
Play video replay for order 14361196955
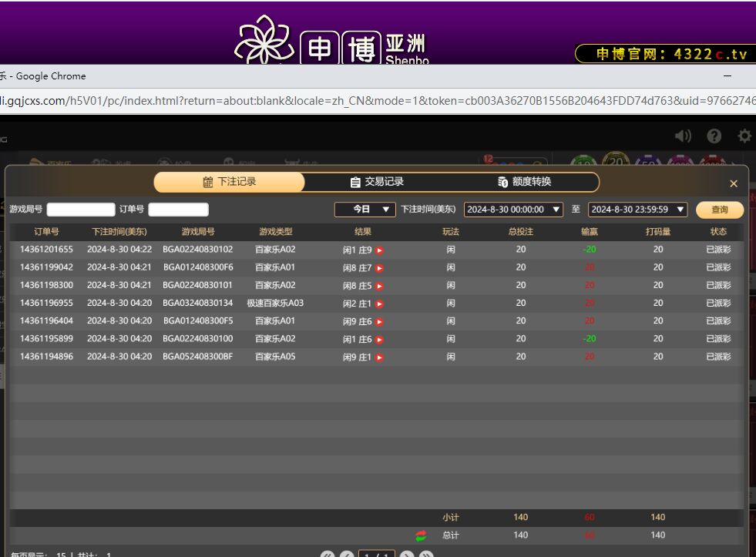click(380, 304)
